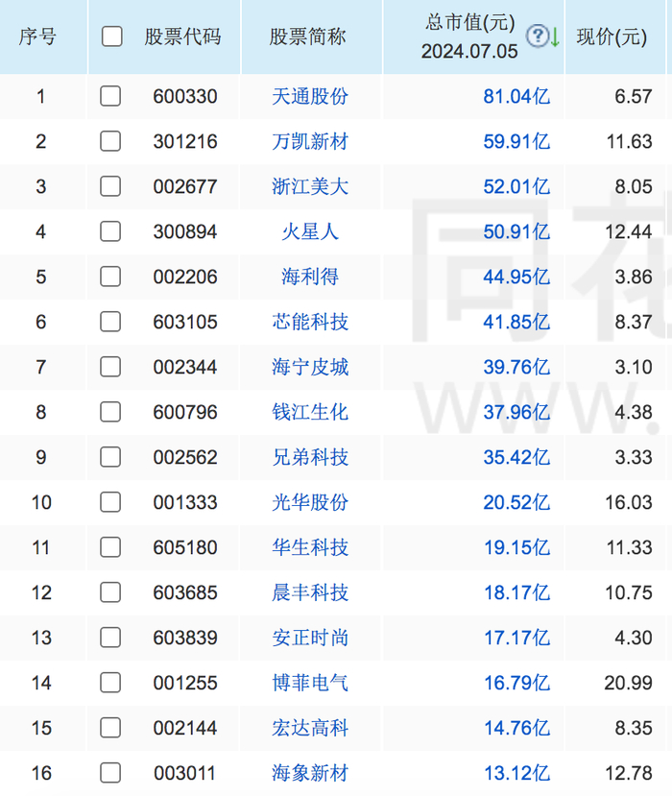Sort by the green descending arrow in 总市值 header

pos(555,37)
